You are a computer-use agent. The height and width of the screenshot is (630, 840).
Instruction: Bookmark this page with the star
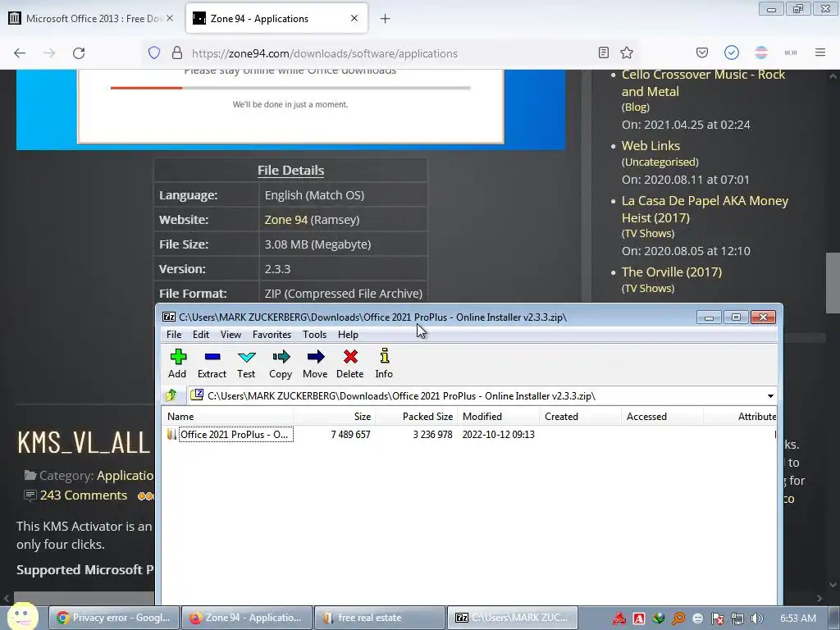(x=626, y=52)
